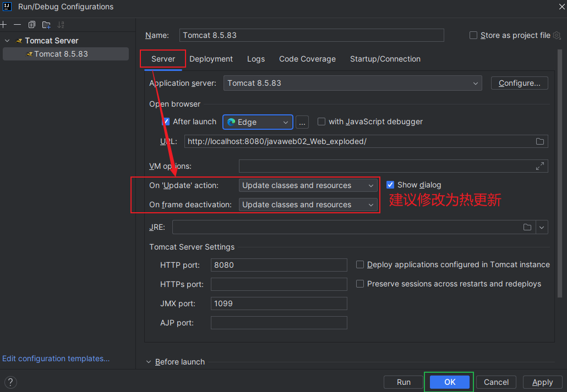Screen dimensions: 567x392
Task: Browse URL using the folder icon in the URL field
Action: click(540, 141)
